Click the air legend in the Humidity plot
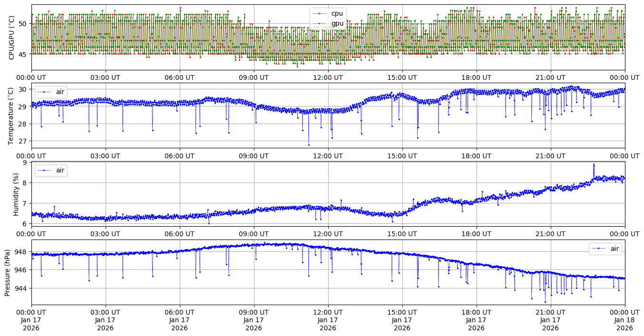This screenshot has height=336, width=644. [60, 170]
